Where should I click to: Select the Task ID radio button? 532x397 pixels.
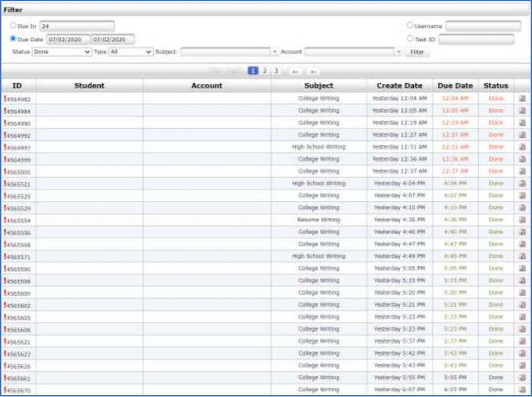tap(410, 38)
